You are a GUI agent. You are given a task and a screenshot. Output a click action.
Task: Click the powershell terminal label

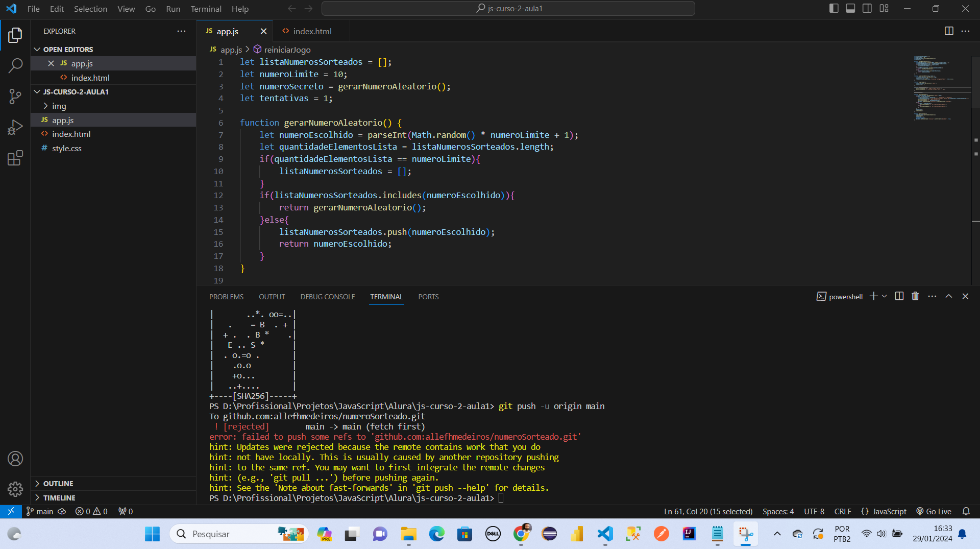(840, 297)
